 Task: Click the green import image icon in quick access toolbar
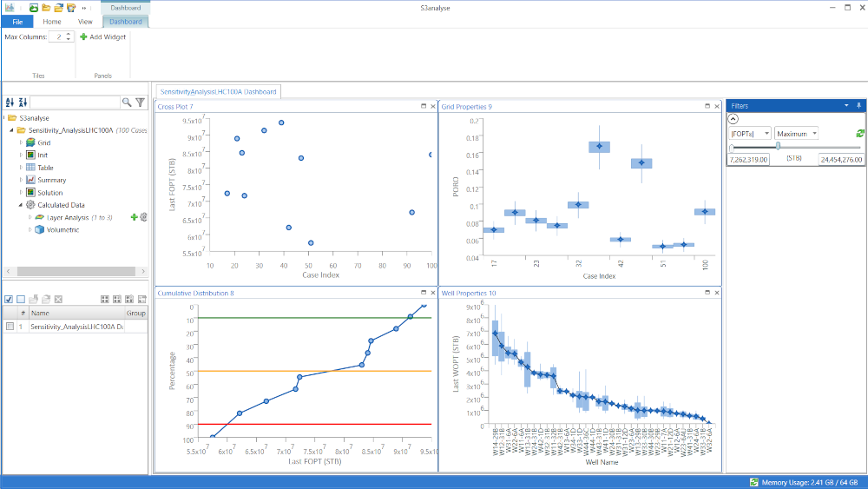[x=34, y=8]
